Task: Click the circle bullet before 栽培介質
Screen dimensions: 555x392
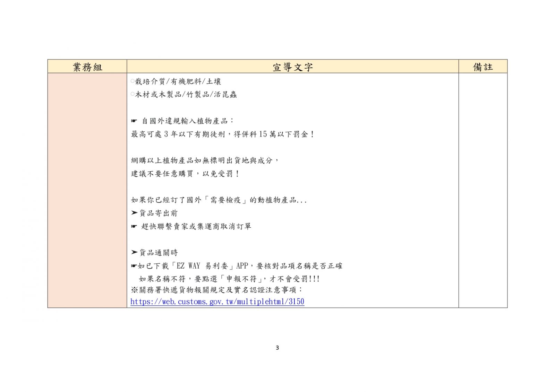Action: pyautogui.click(x=133, y=81)
